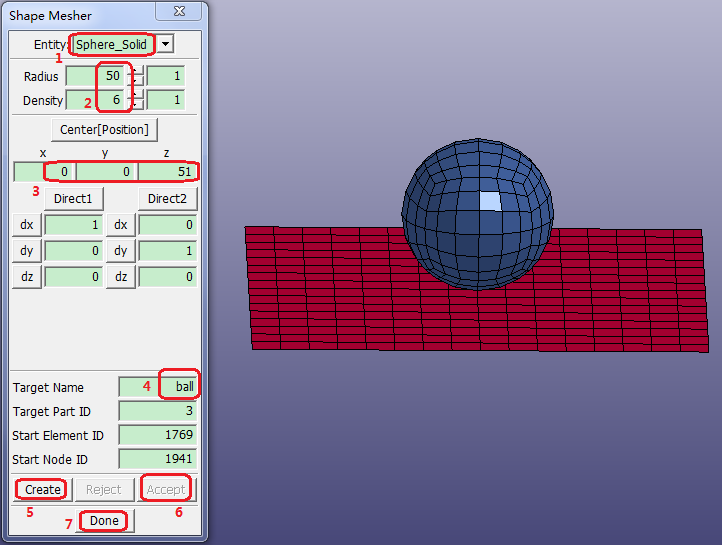Click the Density stepper arrows
722x545 pixels.
point(138,100)
